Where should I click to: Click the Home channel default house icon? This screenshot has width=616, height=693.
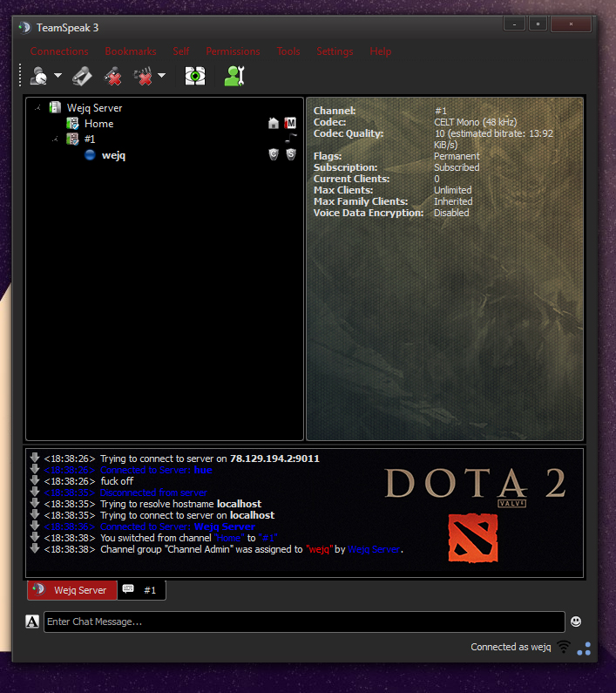click(274, 123)
